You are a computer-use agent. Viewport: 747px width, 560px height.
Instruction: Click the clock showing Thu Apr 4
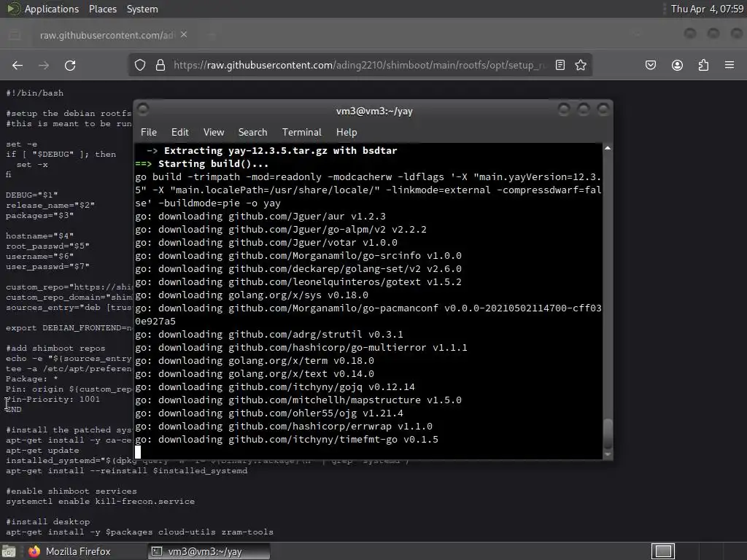click(707, 9)
